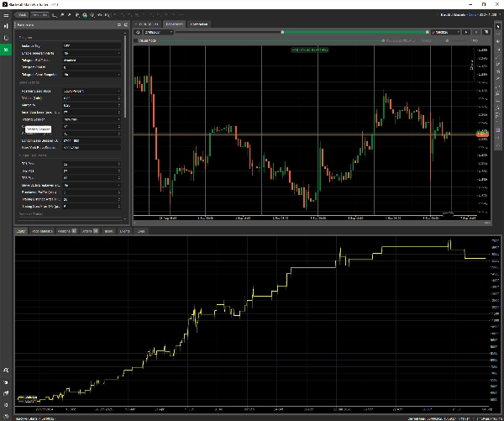504x421 pixels.
Task: Click the purple icon in right toolbar
Action: [498, 130]
